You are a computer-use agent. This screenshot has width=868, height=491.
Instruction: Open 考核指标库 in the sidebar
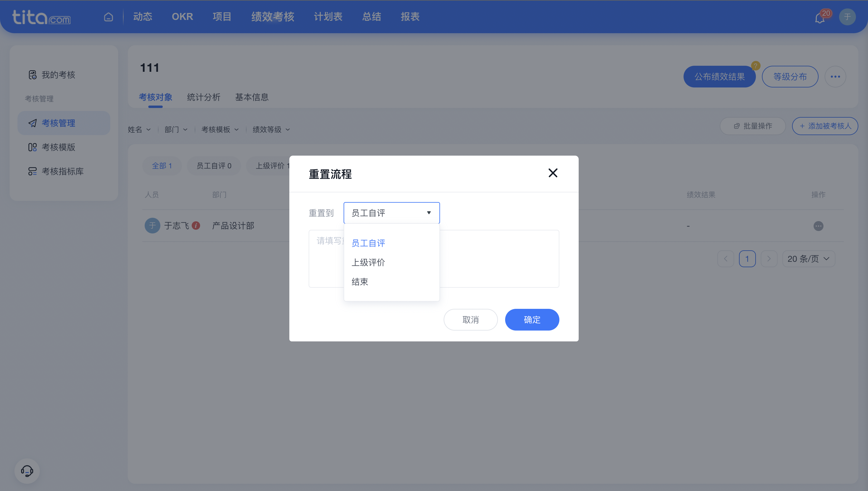click(64, 171)
